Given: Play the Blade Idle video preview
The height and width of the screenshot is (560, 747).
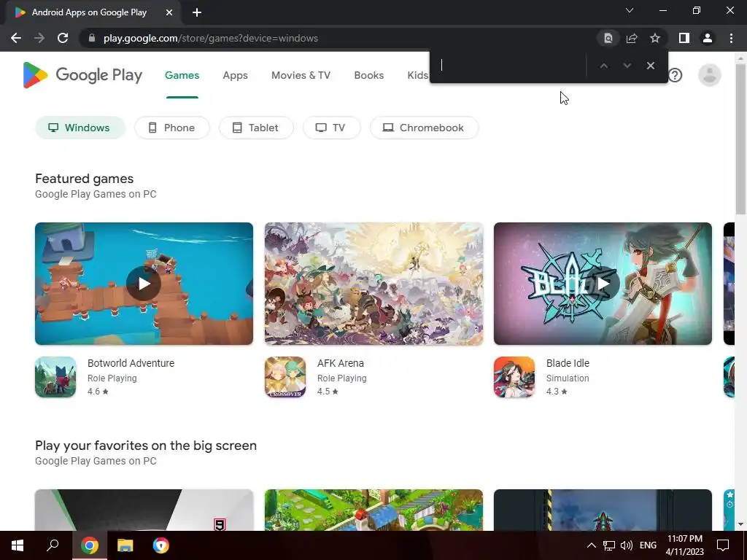Looking at the screenshot, I should click(603, 284).
